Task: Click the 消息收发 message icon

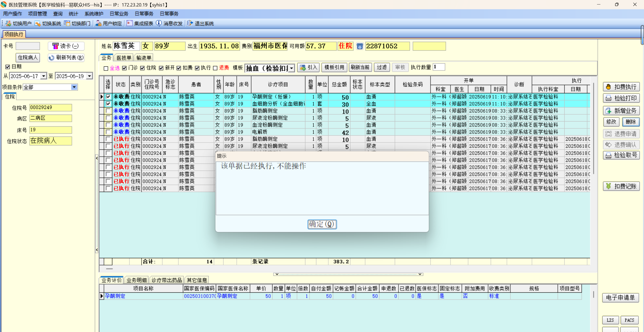Action: (159, 23)
